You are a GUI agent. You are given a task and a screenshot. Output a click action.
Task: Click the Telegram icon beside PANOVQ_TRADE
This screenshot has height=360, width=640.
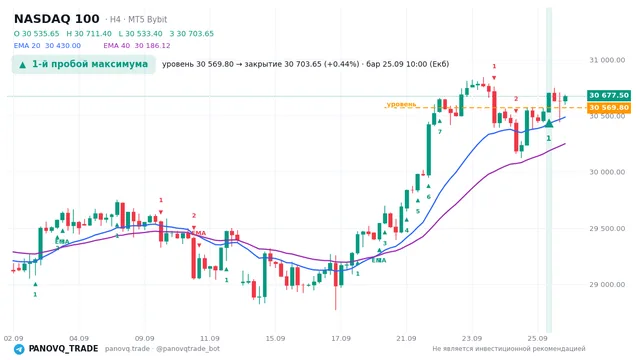click(x=19, y=349)
